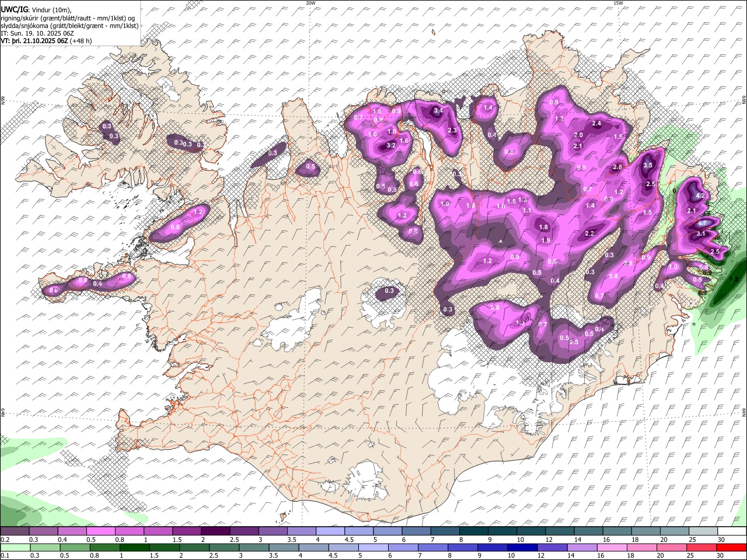Select the light lavender 4 swatch in upper legend
Image resolution: width=747 pixels, height=560 pixels.
[x=330, y=531]
